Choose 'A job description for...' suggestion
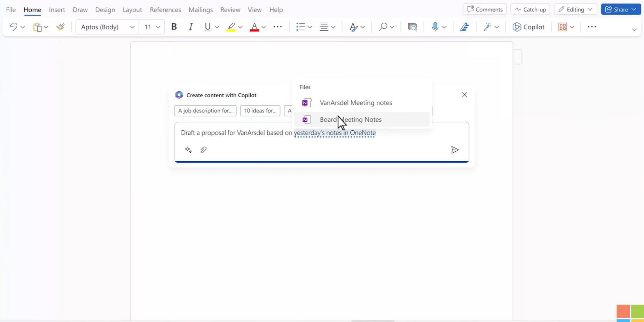Image resolution: width=644 pixels, height=322 pixels. click(x=205, y=111)
